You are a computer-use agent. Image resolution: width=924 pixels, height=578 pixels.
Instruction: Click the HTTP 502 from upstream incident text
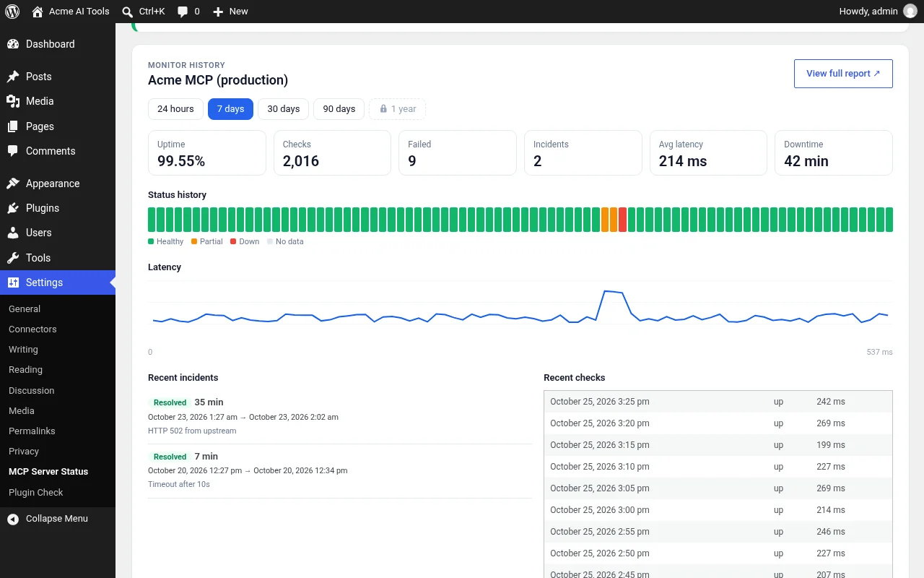pyautogui.click(x=192, y=431)
